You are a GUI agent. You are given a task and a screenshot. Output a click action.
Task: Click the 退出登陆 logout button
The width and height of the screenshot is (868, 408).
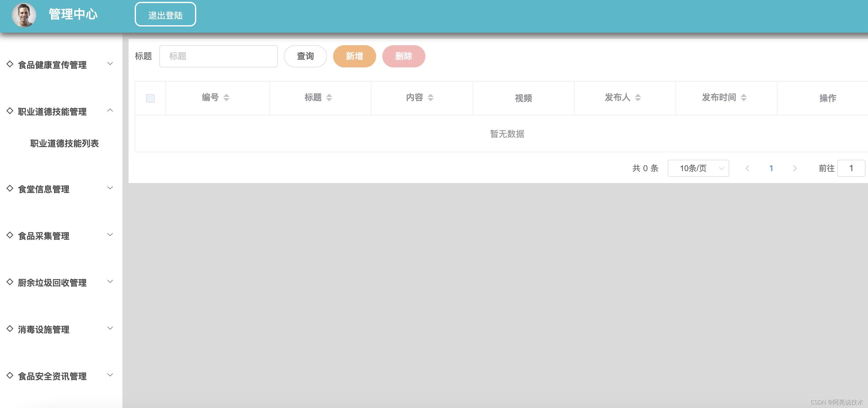tap(165, 15)
